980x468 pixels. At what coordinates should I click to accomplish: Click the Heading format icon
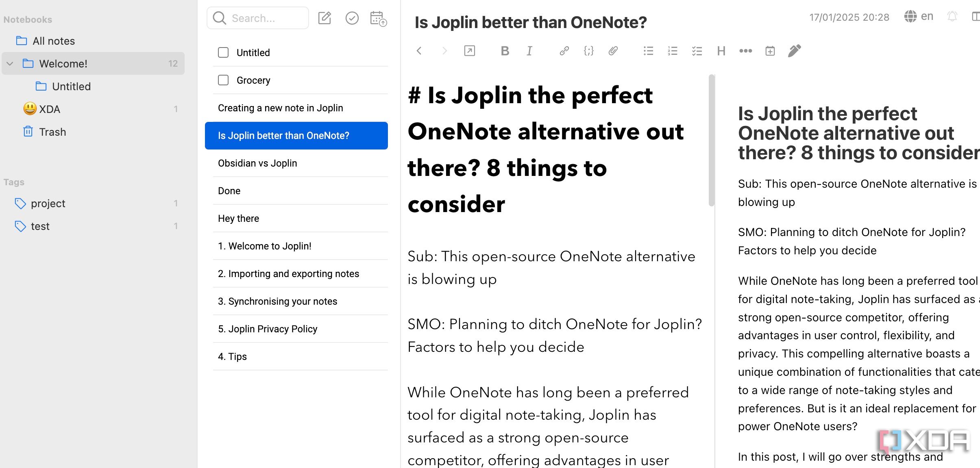pos(721,50)
